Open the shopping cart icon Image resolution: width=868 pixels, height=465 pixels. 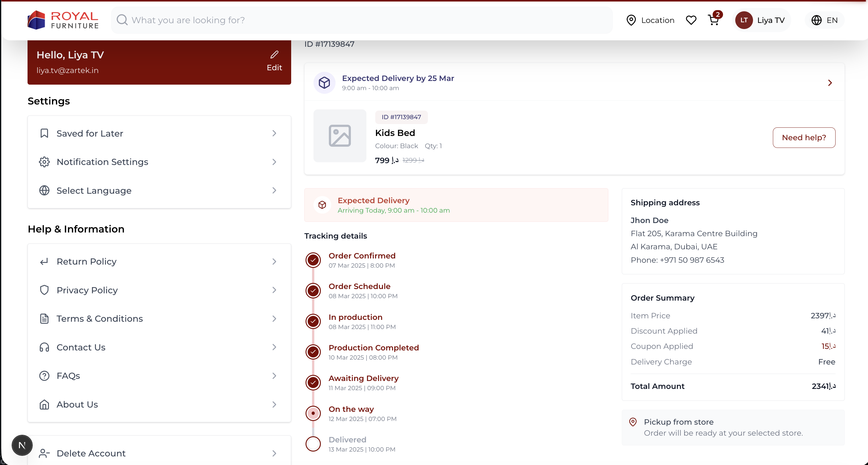[x=713, y=20]
